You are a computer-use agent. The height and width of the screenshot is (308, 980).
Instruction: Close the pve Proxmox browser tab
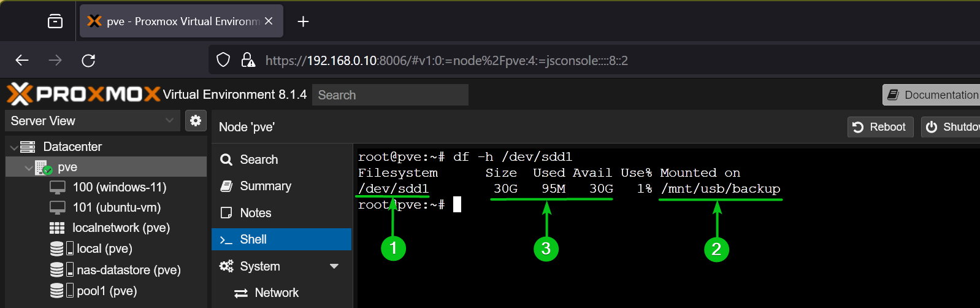click(x=269, y=21)
